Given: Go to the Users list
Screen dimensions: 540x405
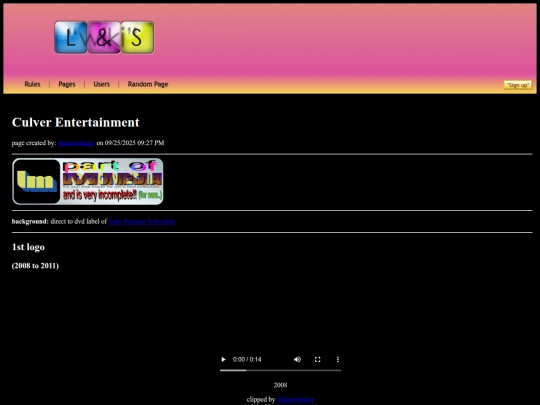Looking at the screenshot, I should 102,84.
